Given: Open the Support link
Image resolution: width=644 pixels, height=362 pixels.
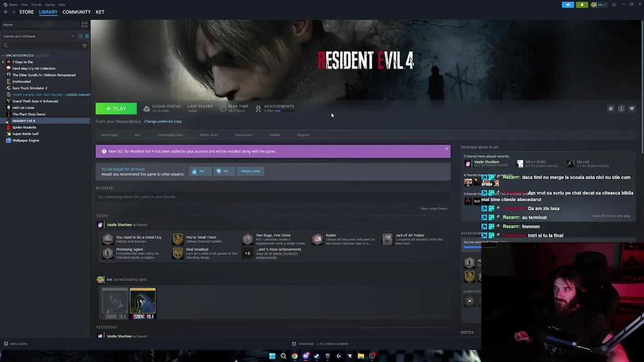Looking at the screenshot, I should click(x=303, y=135).
